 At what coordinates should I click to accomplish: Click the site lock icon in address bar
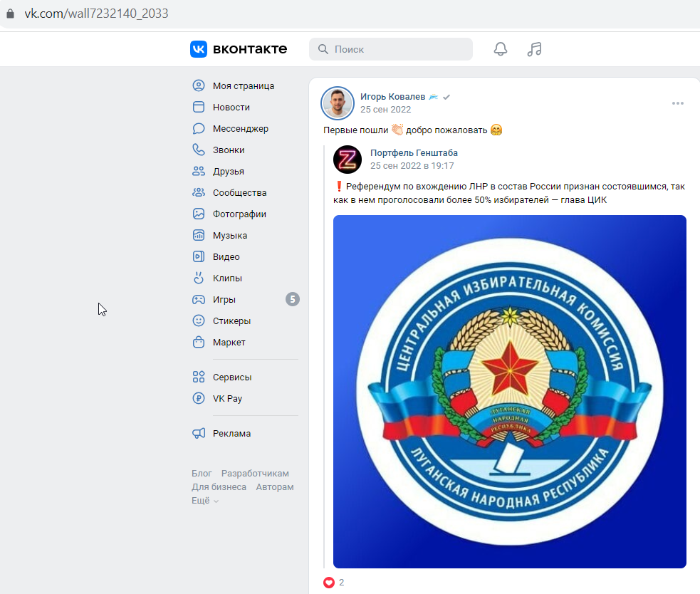tap(10, 14)
